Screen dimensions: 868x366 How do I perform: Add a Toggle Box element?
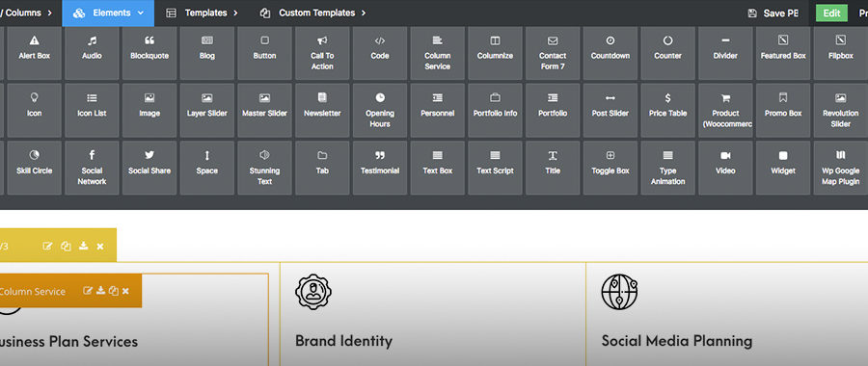click(x=610, y=169)
